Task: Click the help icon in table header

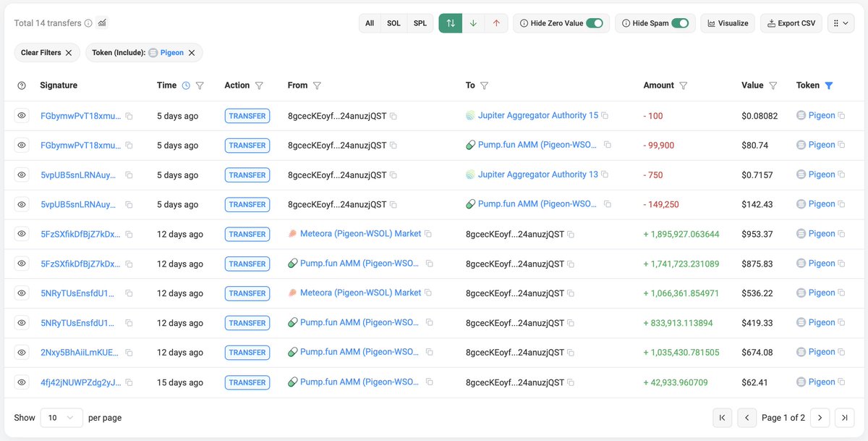Action: [22, 85]
